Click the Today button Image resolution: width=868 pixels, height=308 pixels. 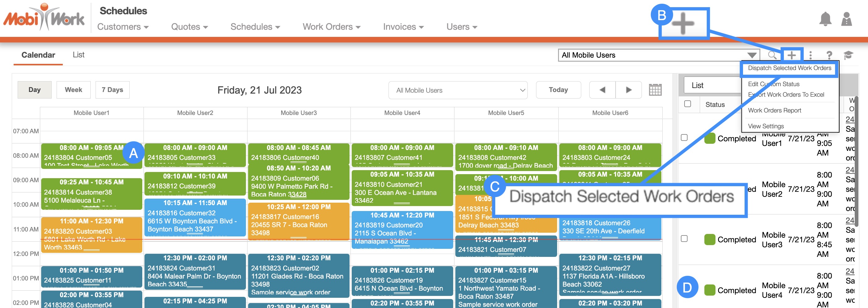click(x=558, y=90)
